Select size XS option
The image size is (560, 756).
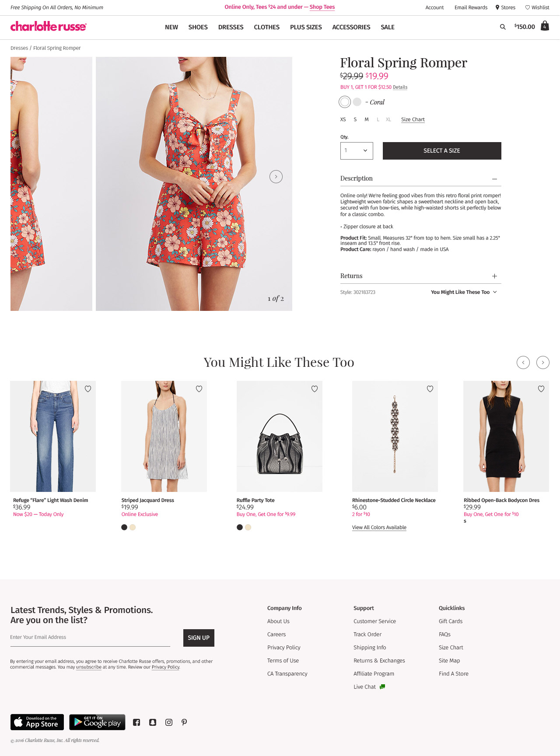point(343,119)
